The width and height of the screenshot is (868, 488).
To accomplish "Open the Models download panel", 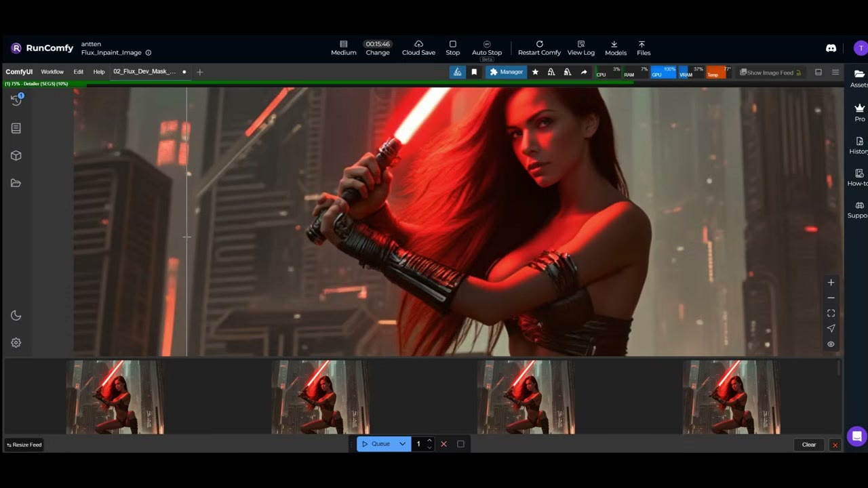I will pos(615,48).
